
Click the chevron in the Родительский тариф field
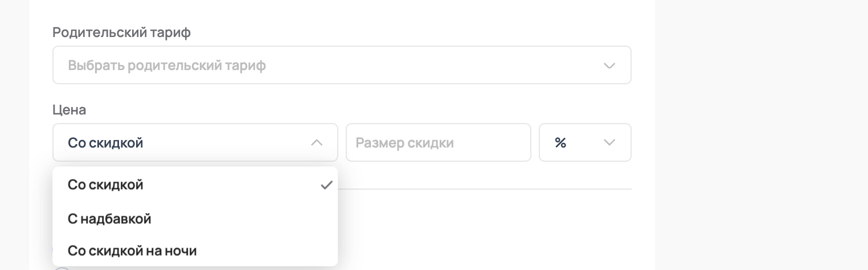point(609,66)
